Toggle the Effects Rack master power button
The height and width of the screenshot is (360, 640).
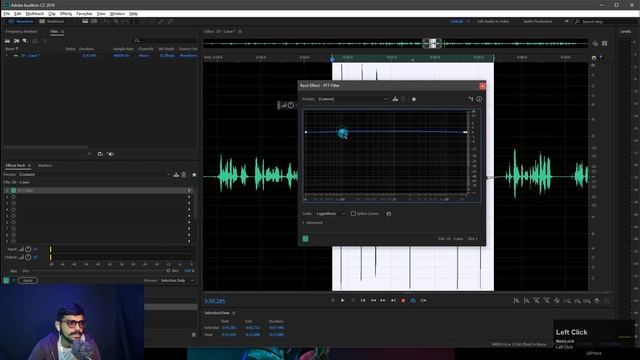coord(6,280)
